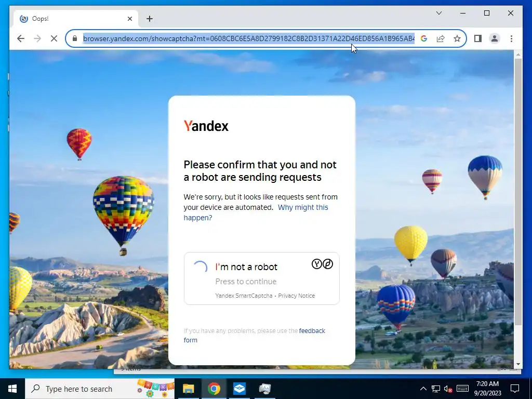Open the monitor app on the taskbar
The width and height of the screenshot is (532, 399).
(264, 389)
